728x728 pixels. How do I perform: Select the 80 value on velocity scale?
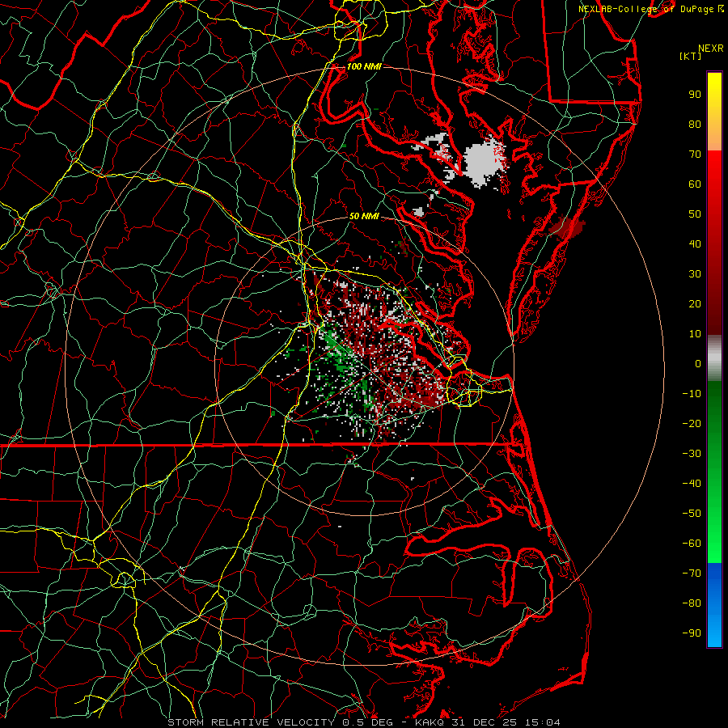coord(695,125)
